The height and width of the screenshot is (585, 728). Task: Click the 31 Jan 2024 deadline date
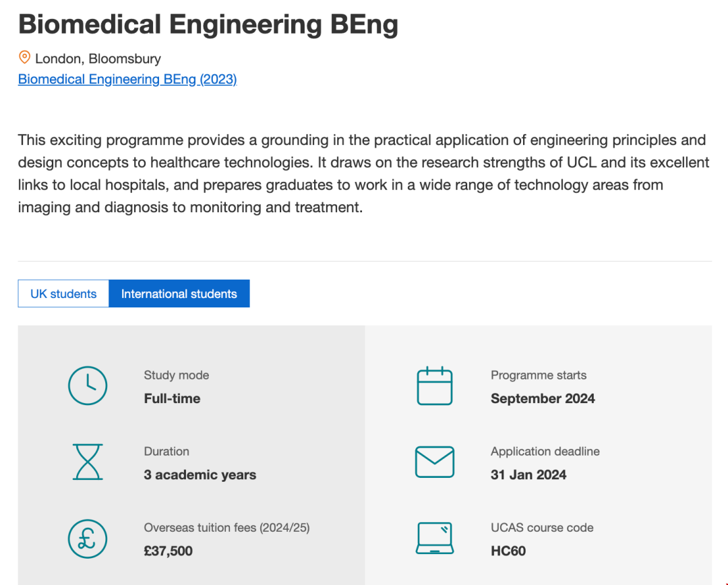click(x=528, y=475)
